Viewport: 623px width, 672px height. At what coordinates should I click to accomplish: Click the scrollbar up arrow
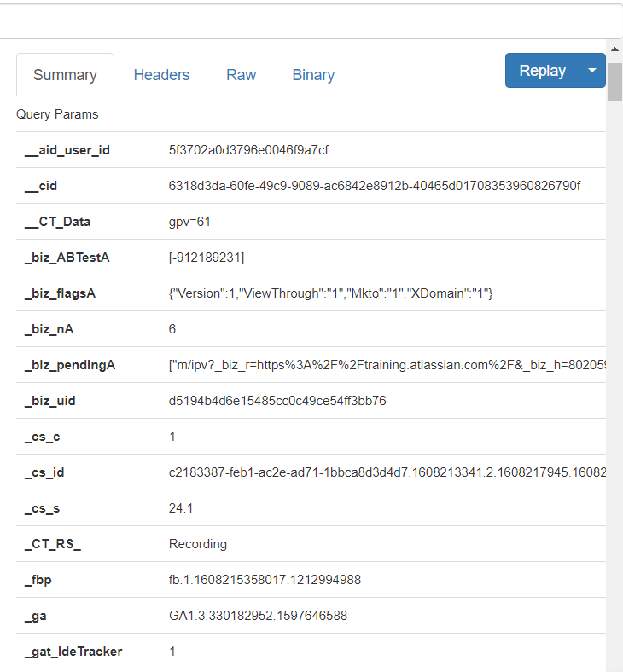(x=614, y=49)
